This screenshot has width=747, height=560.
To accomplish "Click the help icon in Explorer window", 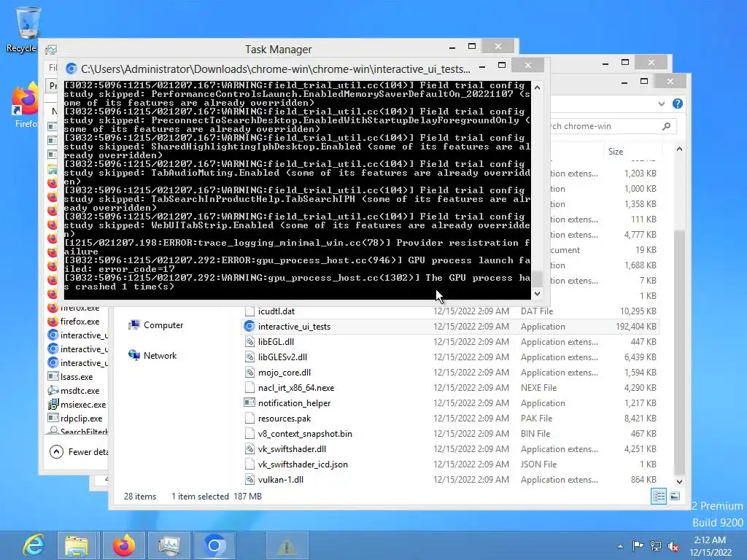I will pyautogui.click(x=678, y=104).
